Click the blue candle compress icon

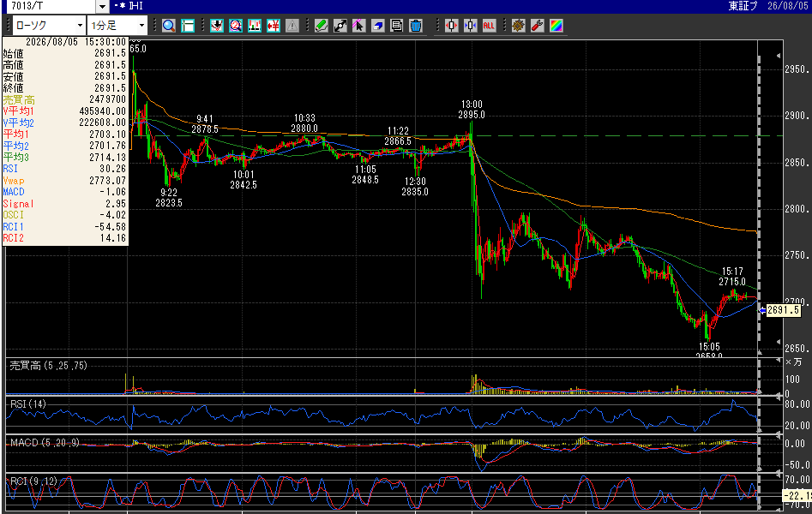coord(470,26)
